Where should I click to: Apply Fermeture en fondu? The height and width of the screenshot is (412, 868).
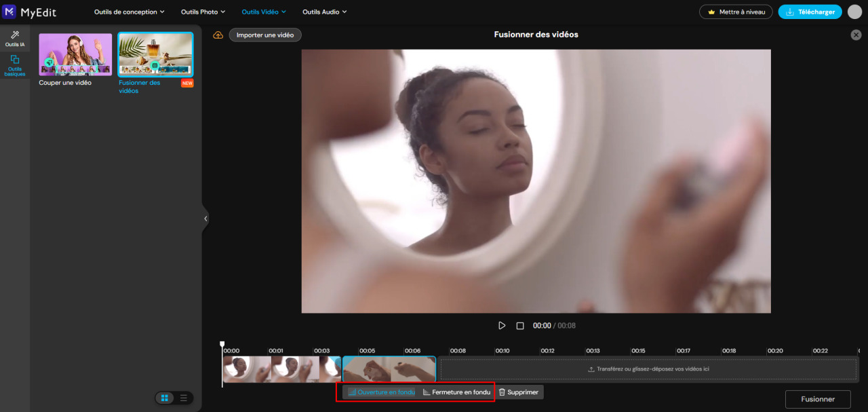click(x=456, y=392)
